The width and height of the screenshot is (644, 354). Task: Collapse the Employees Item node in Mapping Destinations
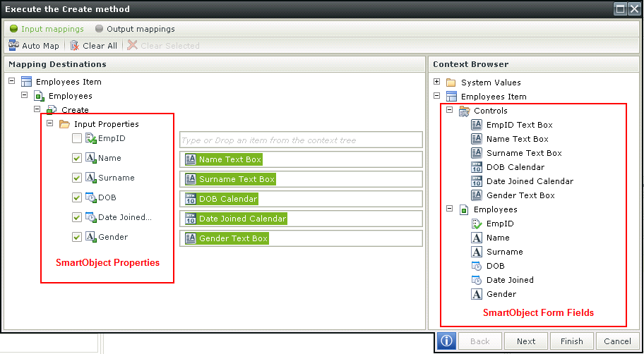click(12, 81)
